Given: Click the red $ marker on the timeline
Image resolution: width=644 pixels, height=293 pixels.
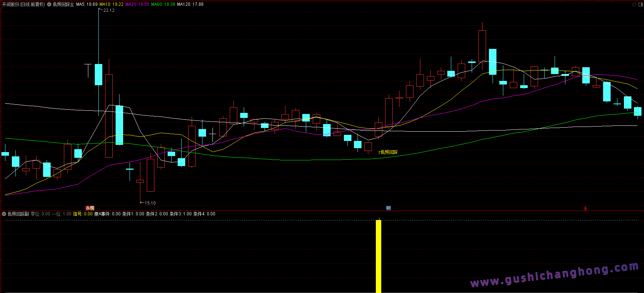Looking at the screenshot, I should point(585,209).
